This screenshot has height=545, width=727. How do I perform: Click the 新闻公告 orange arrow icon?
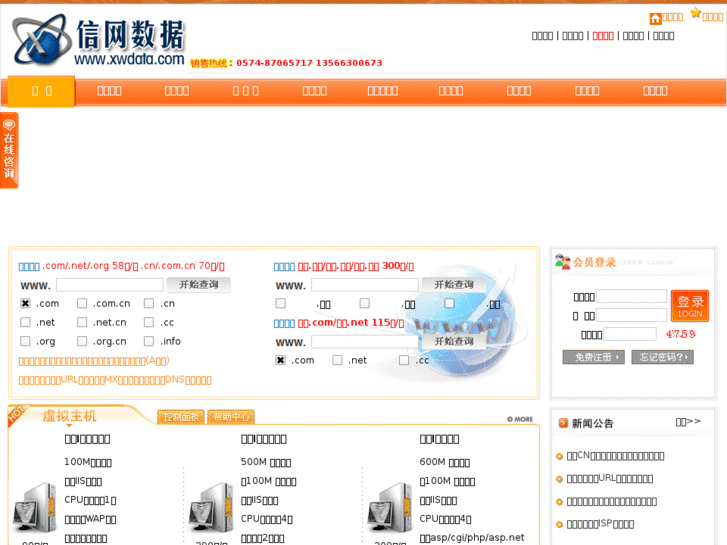click(x=563, y=423)
